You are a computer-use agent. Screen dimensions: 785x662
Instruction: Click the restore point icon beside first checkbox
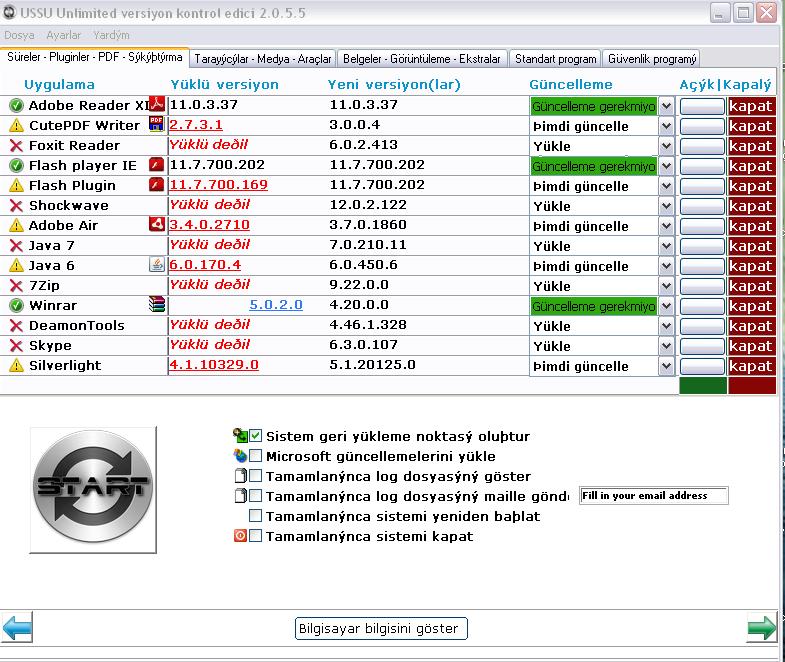pyautogui.click(x=240, y=435)
